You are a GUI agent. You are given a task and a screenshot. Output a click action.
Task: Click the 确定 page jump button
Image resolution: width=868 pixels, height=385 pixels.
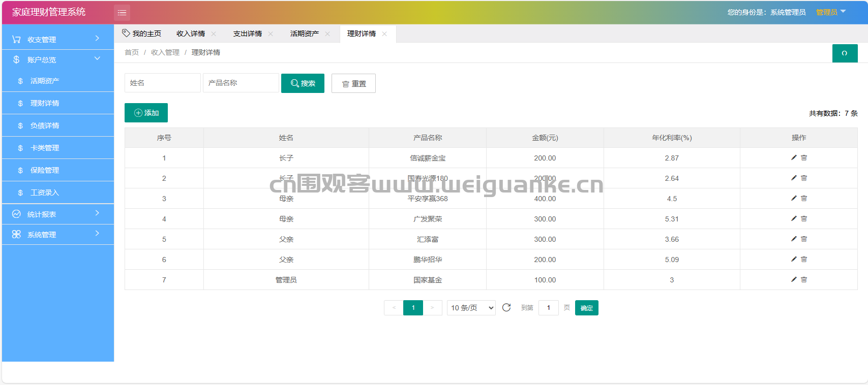pyautogui.click(x=587, y=308)
